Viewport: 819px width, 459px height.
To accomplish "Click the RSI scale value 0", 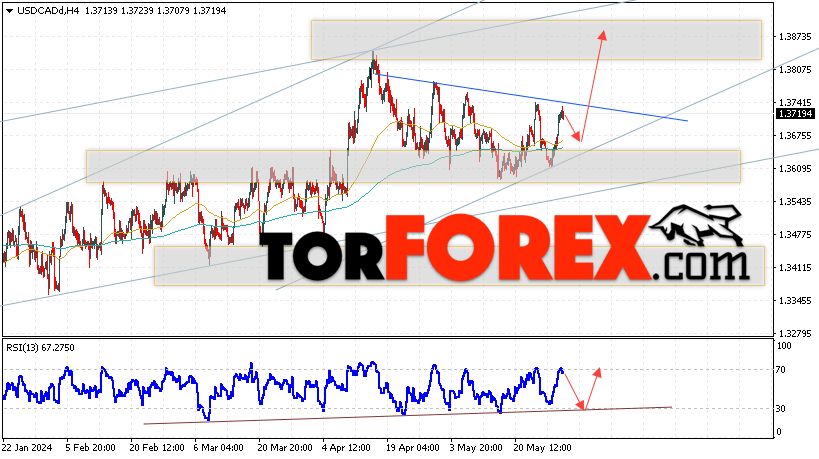I will tap(779, 431).
